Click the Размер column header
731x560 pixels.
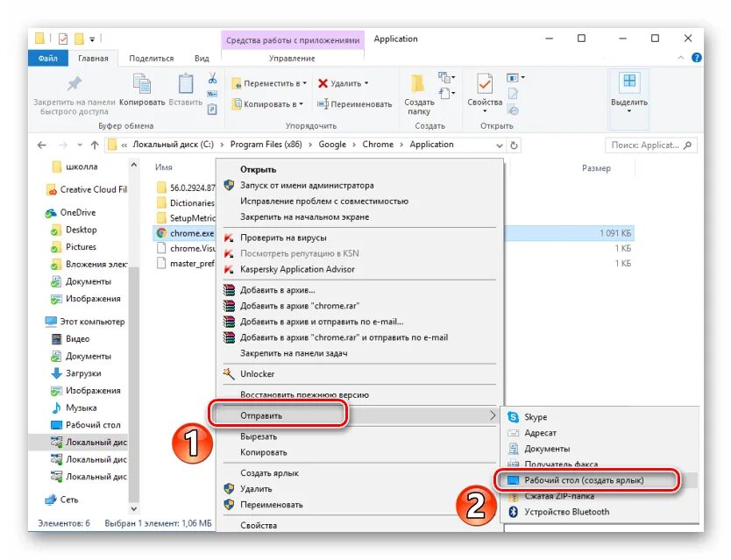(x=596, y=168)
